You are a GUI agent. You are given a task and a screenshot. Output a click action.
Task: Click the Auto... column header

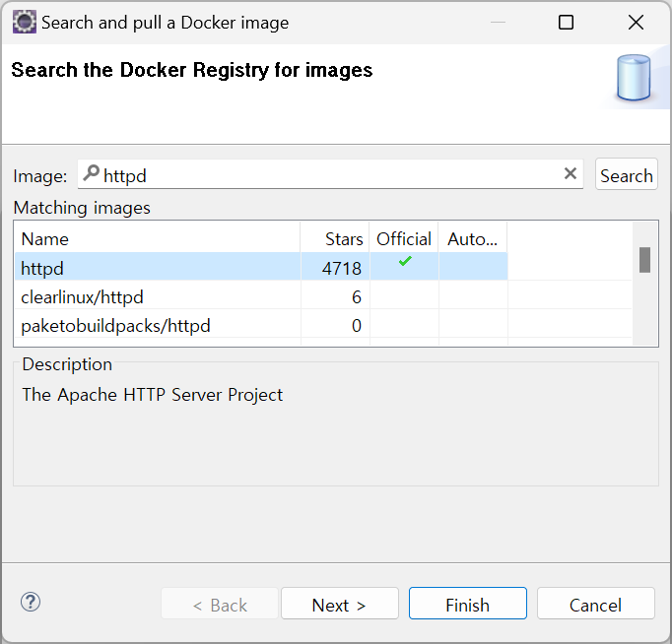tap(473, 238)
